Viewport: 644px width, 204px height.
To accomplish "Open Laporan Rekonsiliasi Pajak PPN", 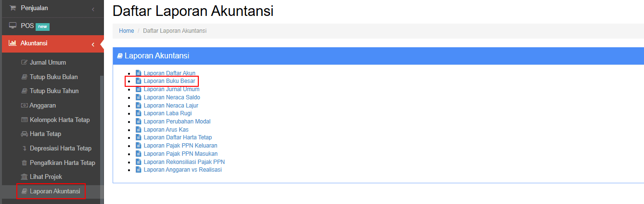I will [x=184, y=162].
